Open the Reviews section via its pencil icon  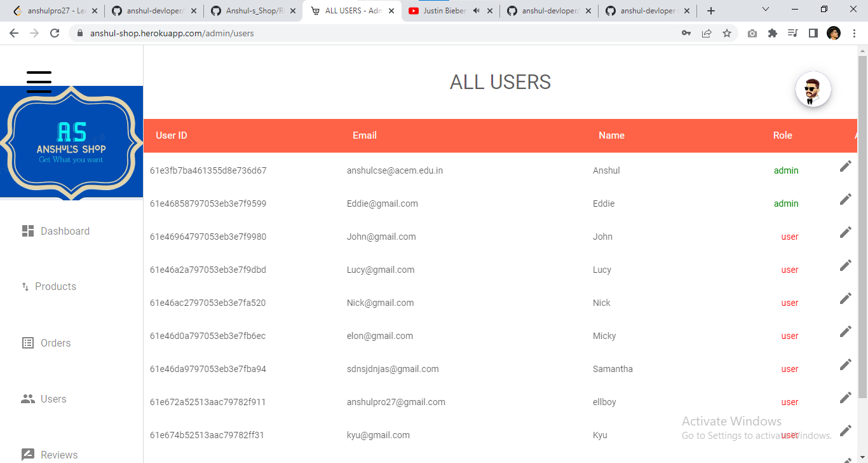[x=27, y=455]
